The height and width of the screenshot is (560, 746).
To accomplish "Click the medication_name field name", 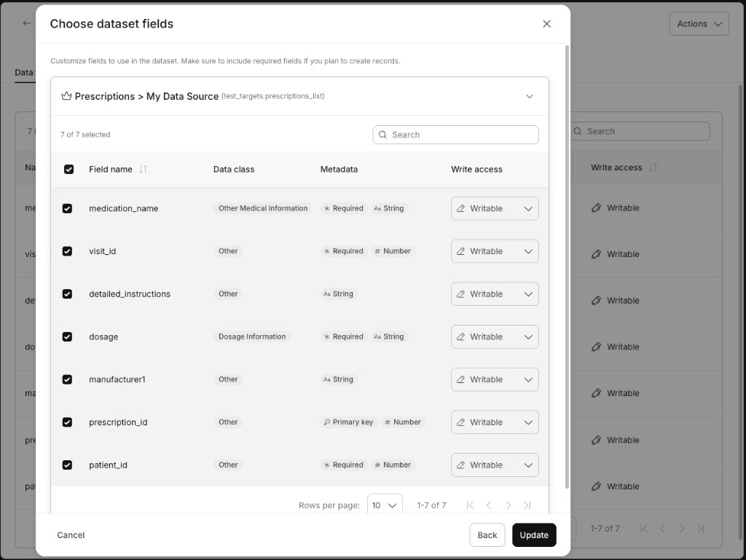I will [124, 208].
